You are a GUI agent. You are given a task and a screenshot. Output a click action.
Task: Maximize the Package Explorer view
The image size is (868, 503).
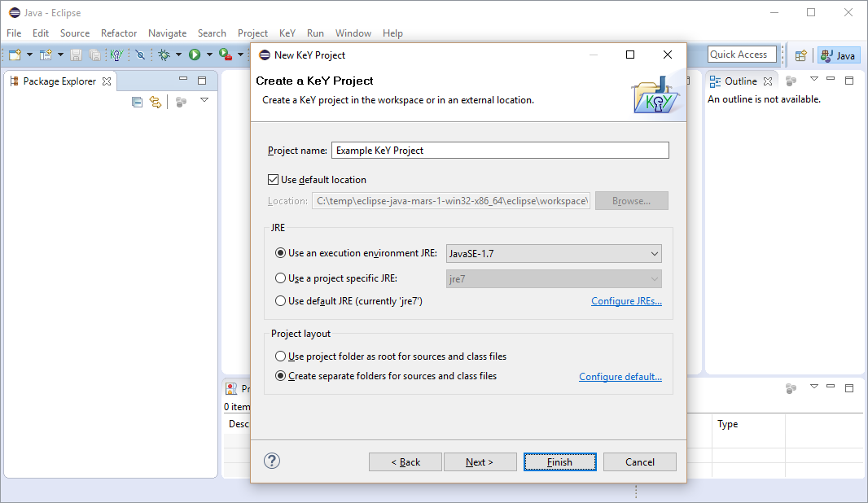point(202,81)
